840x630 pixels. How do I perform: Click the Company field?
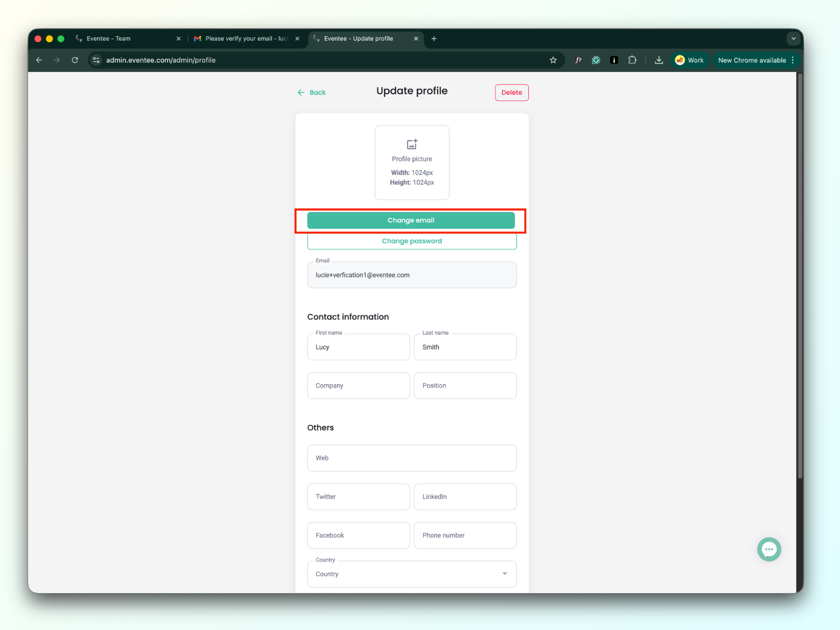[x=359, y=386]
